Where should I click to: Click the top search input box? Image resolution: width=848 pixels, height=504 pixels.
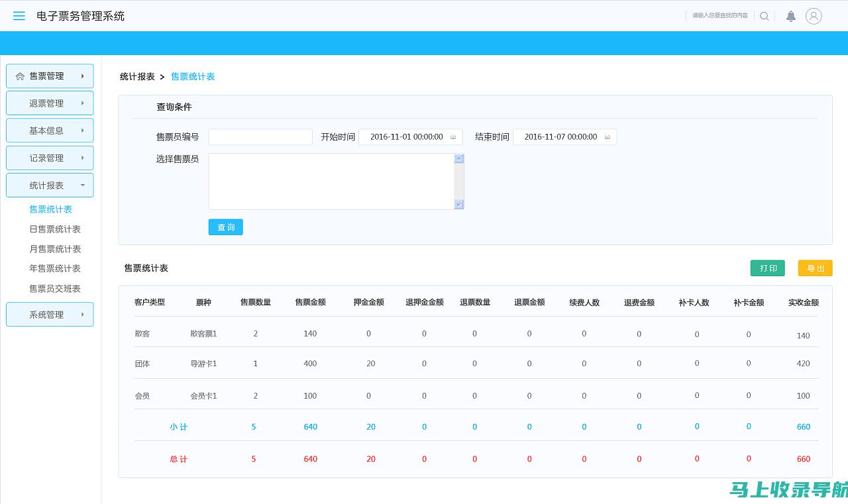(720, 16)
